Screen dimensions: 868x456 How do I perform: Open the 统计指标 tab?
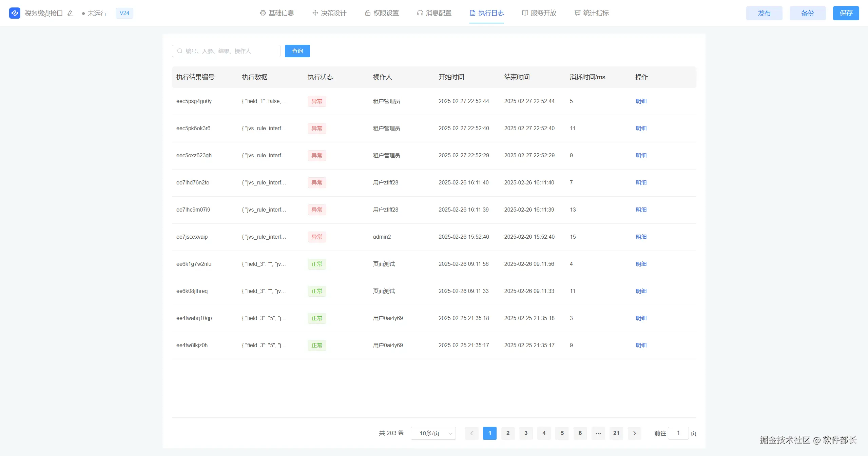(592, 13)
